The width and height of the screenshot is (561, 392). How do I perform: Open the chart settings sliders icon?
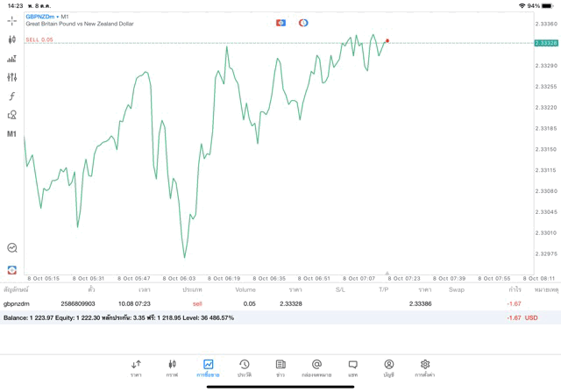[x=12, y=77]
